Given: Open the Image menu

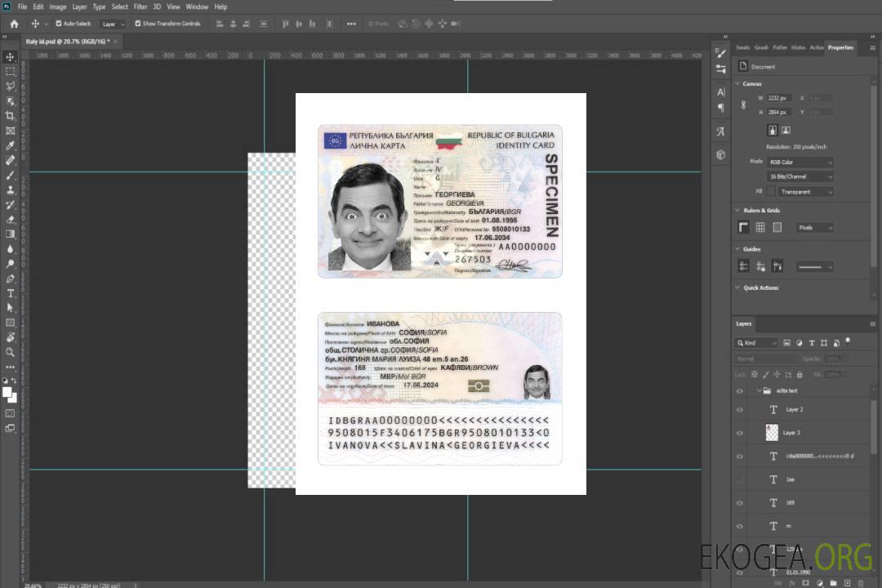Looking at the screenshot, I should [x=58, y=7].
